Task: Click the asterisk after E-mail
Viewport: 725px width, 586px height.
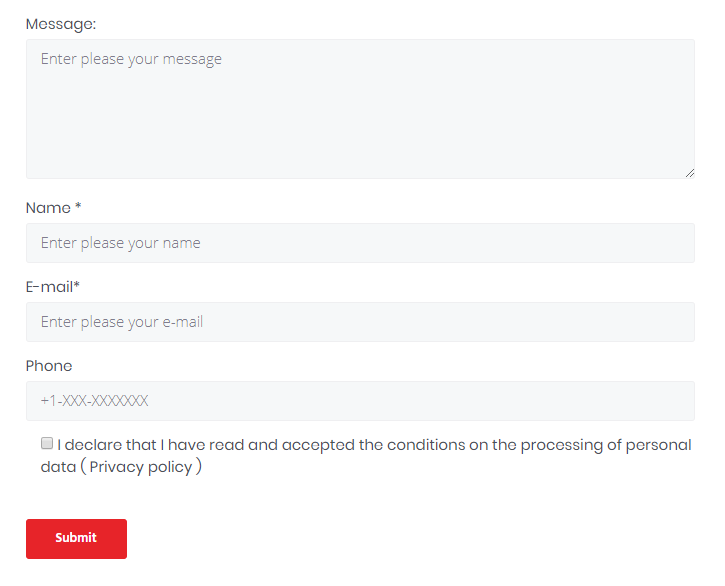Action: 77,286
